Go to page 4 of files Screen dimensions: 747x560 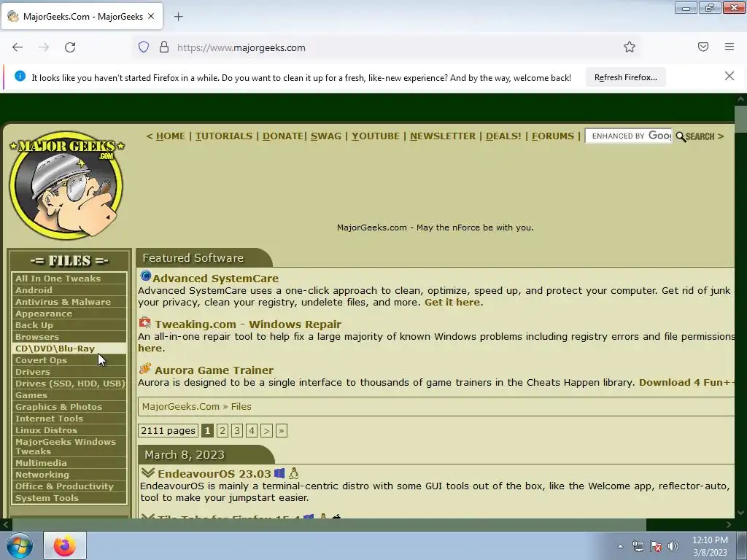[x=252, y=430]
